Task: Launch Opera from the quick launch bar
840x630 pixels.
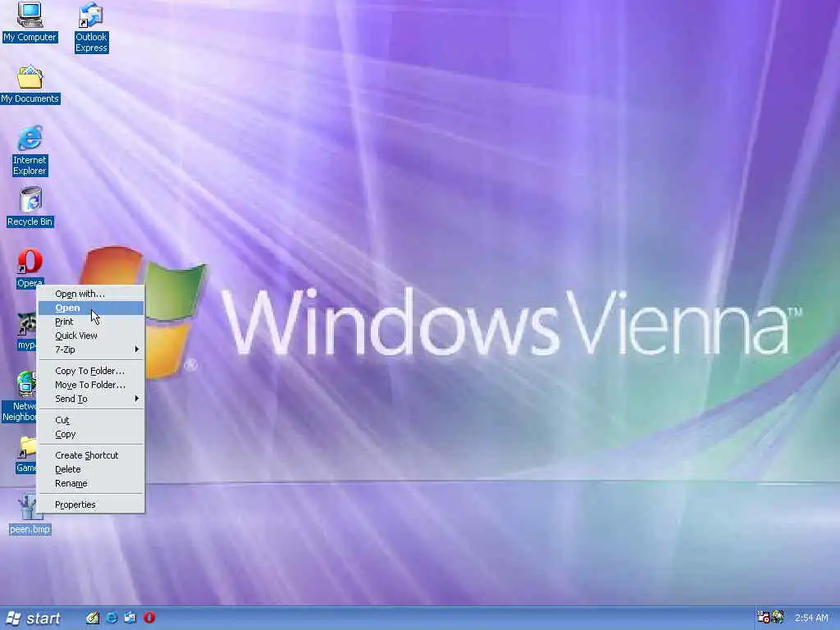Action: [149, 618]
